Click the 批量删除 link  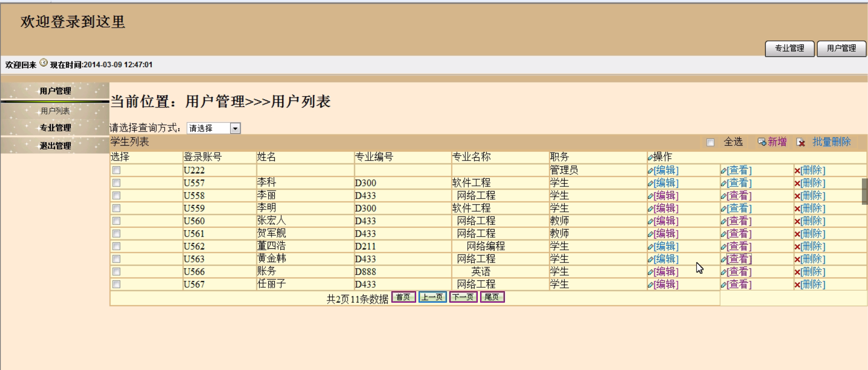tap(832, 142)
